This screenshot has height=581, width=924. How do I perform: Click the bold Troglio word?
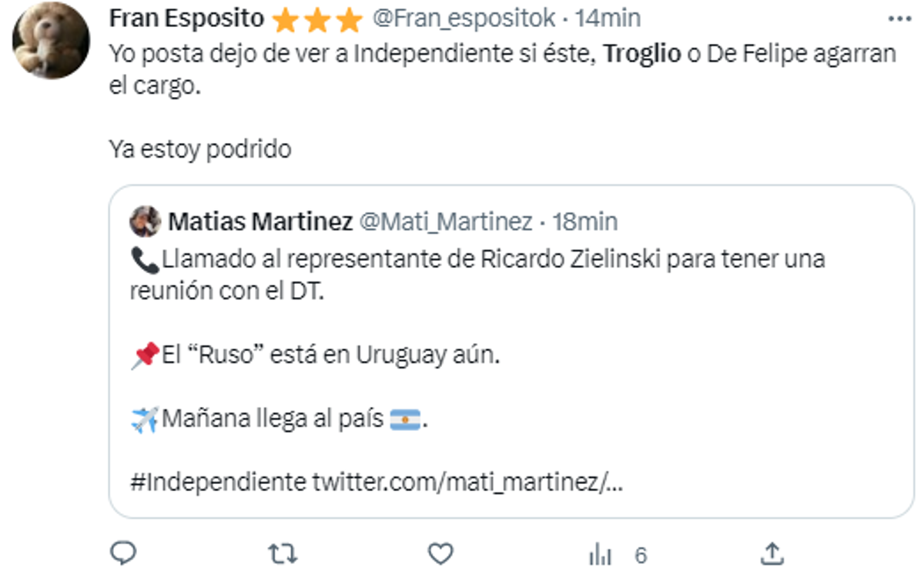click(x=642, y=54)
